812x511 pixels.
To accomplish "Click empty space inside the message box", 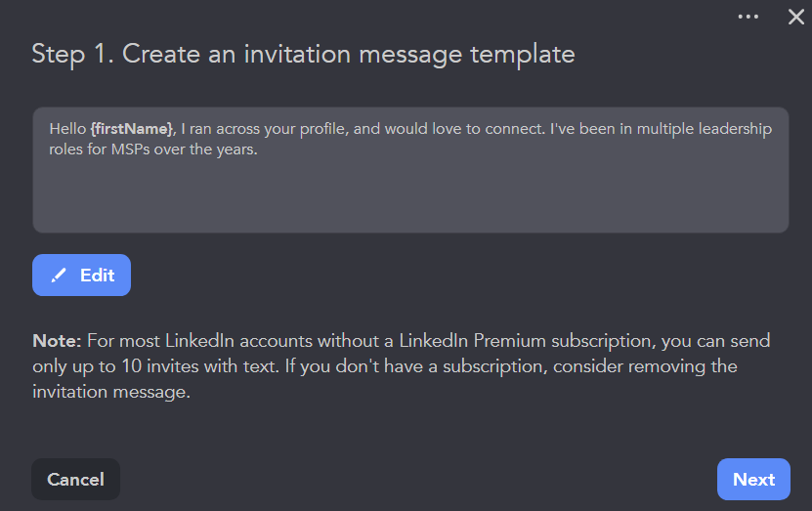I will pos(410,195).
